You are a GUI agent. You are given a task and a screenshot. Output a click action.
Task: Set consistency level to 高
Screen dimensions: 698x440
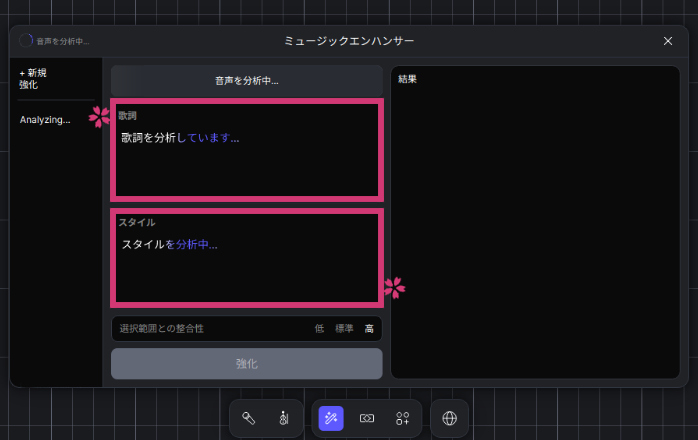[x=369, y=328]
